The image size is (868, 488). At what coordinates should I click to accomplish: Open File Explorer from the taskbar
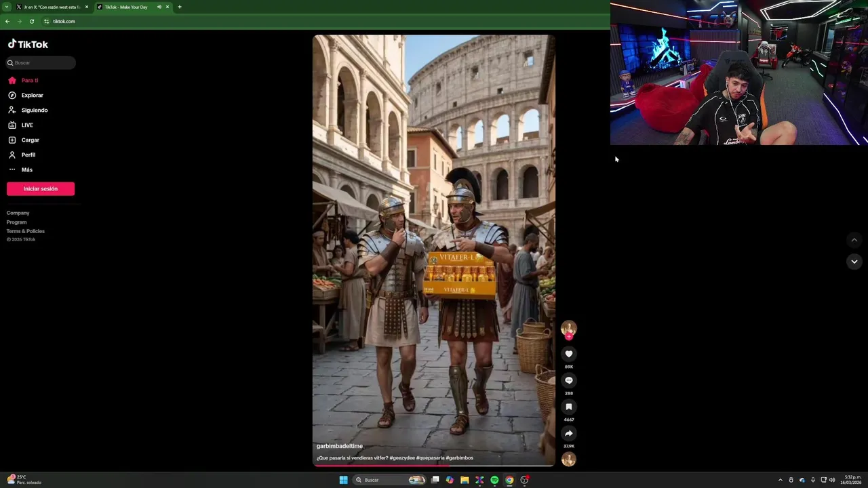[x=465, y=480]
